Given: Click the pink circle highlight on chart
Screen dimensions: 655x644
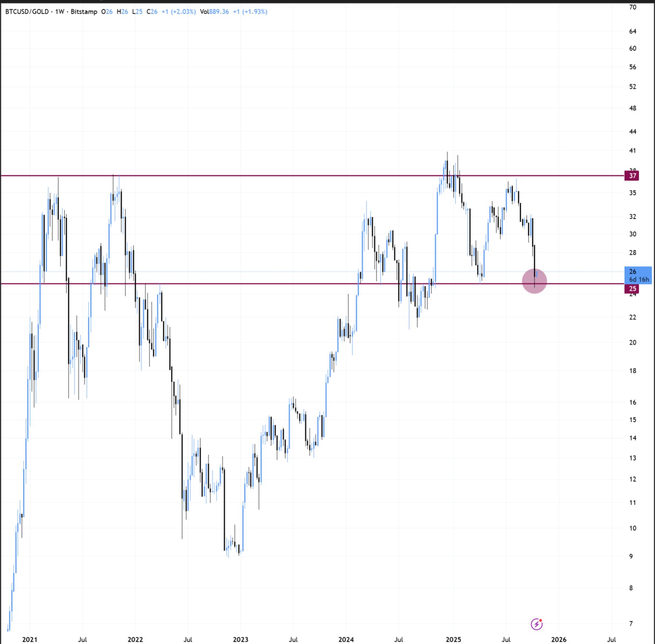Looking at the screenshot, I should pos(534,281).
